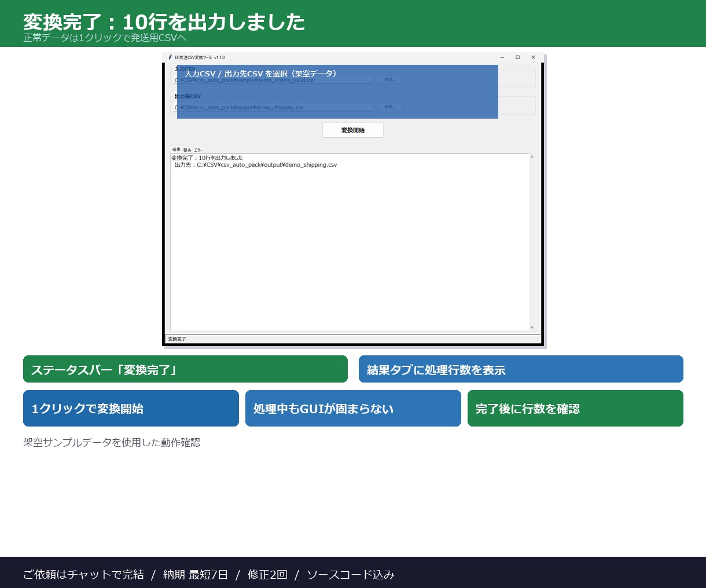Click the footer text '修正2回'

tap(267, 575)
